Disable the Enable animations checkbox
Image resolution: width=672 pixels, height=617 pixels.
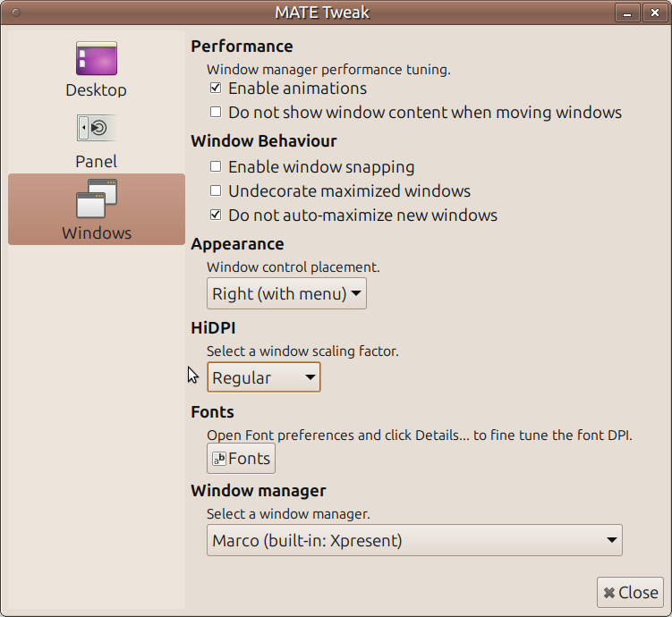point(216,89)
